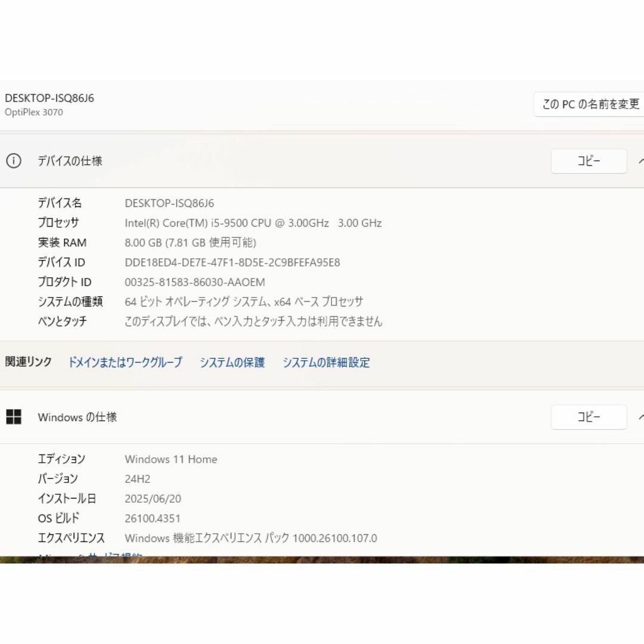Collapse the Windows の仕様 section chevron
The height and width of the screenshot is (644, 644).
[641, 417]
